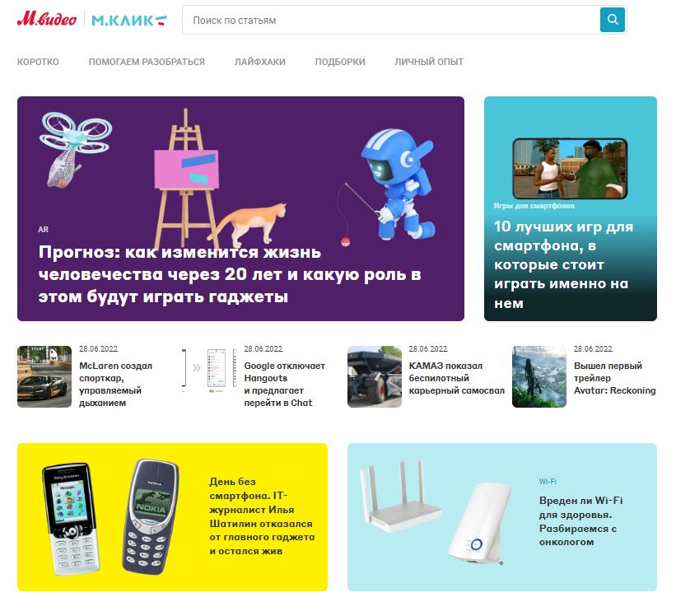Focus the 'Поиск по статьям' search field
This screenshot has width=676, height=616.
point(391,20)
